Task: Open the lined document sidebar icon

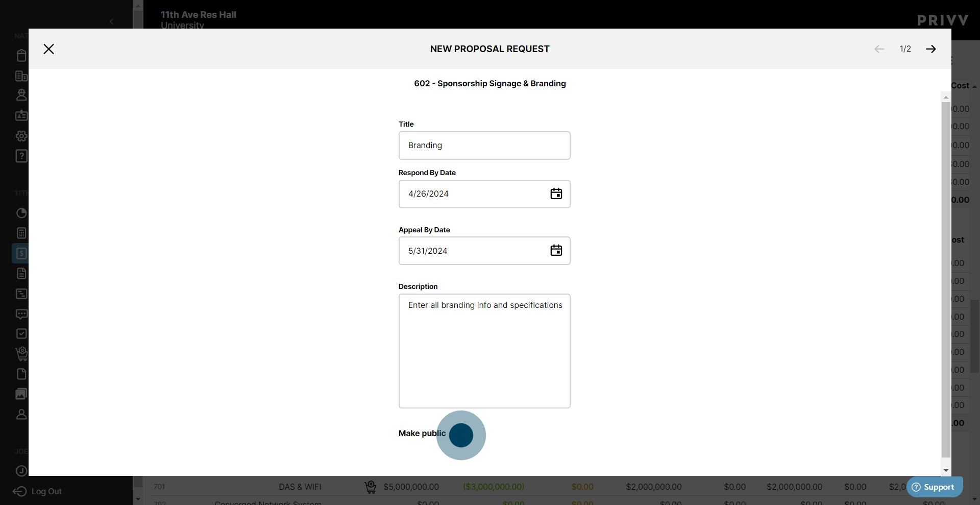Action: pyautogui.click(x=21, y=274)
